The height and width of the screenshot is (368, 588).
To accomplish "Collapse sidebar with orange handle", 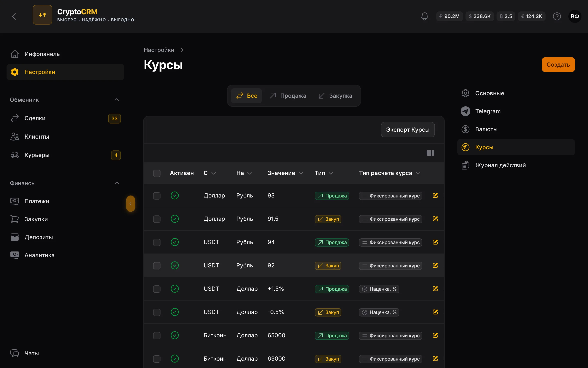I will pos(130,203).
